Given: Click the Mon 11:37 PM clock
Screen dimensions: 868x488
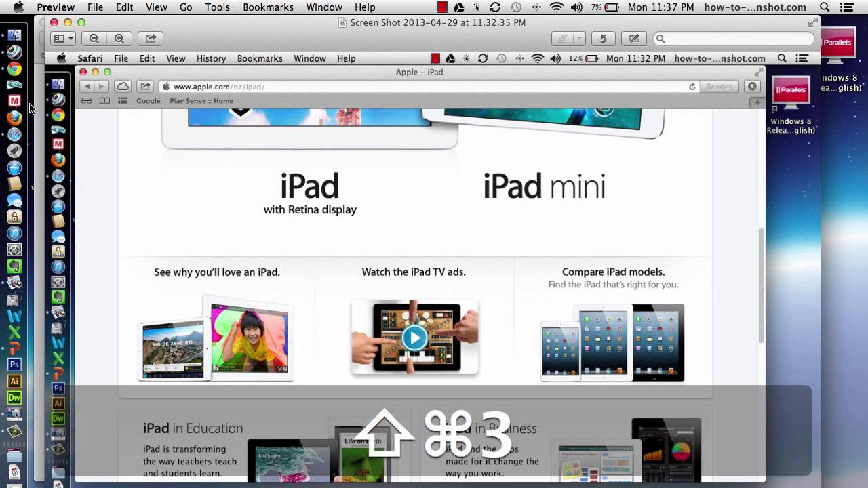Looking at the screenshot, I should (660, 7).
